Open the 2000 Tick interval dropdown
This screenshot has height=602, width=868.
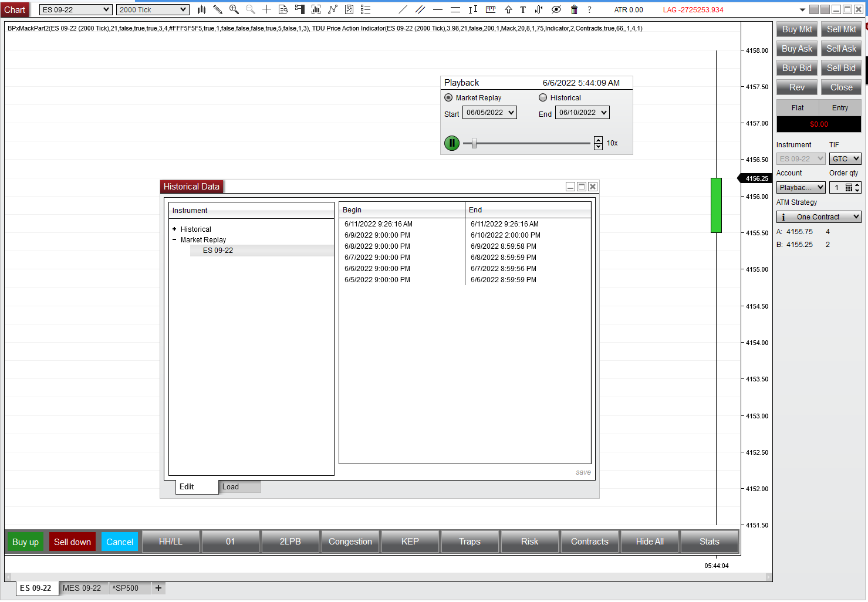[x=153, y=9]
